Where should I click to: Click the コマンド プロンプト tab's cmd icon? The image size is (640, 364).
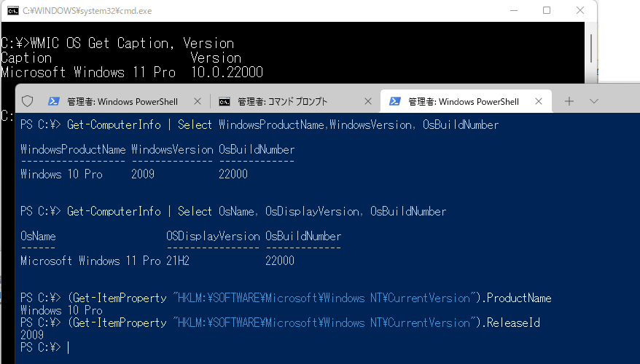225,101
